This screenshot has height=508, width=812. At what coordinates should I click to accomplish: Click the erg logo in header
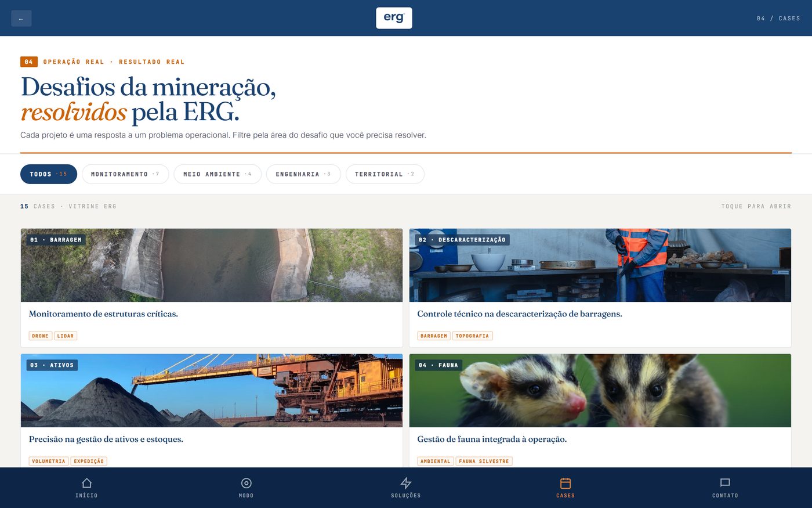pyautogui.click(x=394, y=18)
